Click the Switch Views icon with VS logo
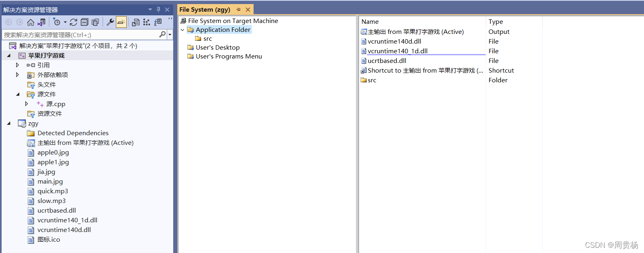Image resolution: width=644 pixels, height=253 pixels. tap(41, 22)
